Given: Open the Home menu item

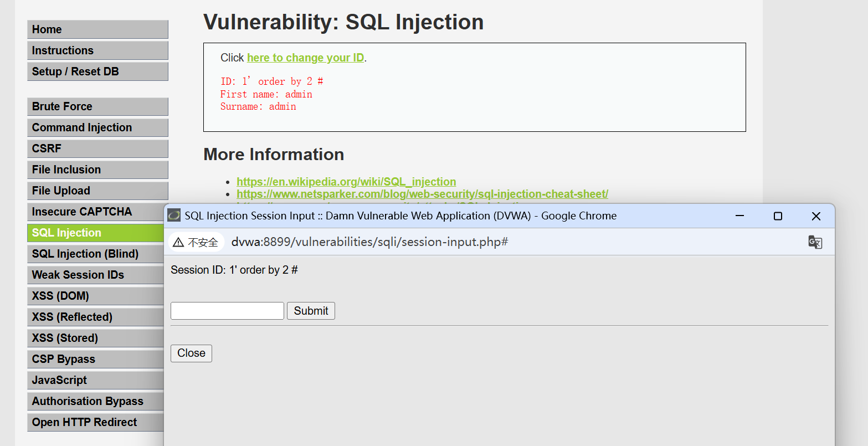Looking at the screenshot, I should coord(97,29).
